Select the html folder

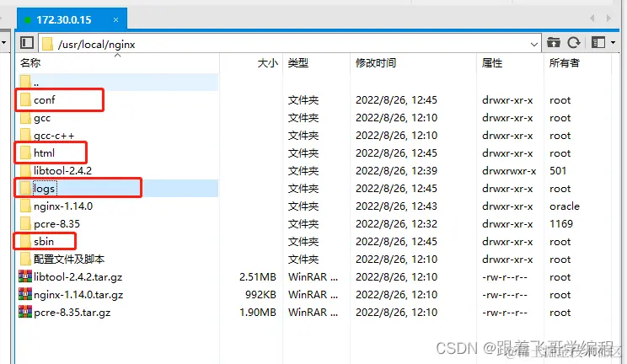pos(44,153)
